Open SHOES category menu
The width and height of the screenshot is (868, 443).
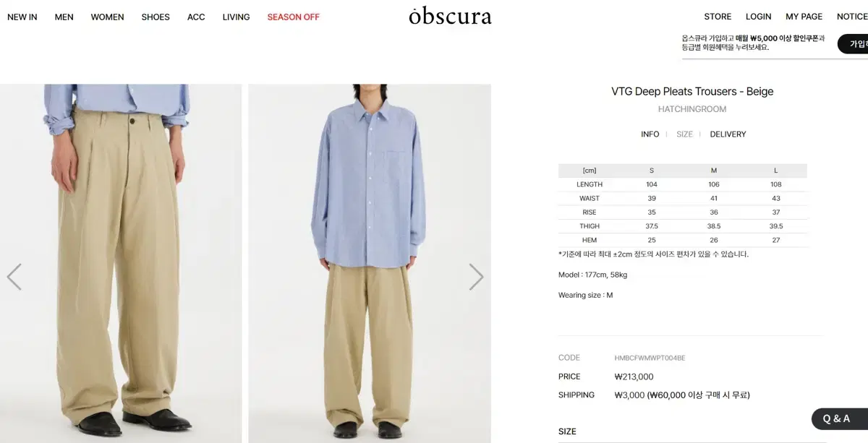point(156,17)
